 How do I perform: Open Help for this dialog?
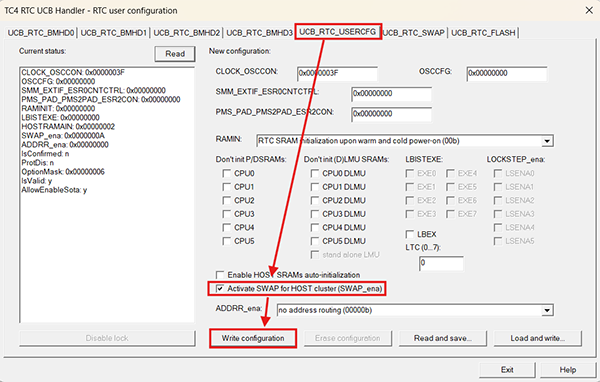click(568, 370)
